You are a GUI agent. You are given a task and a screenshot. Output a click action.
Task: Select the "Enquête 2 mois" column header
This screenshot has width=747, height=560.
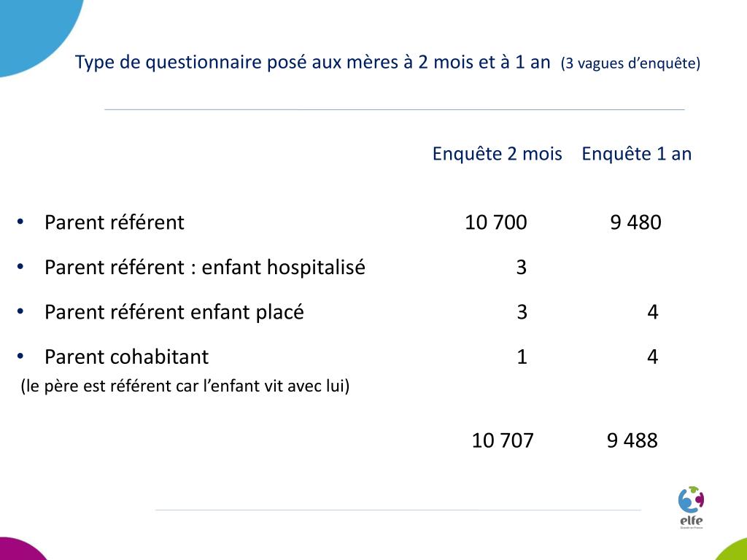[497, 154]
